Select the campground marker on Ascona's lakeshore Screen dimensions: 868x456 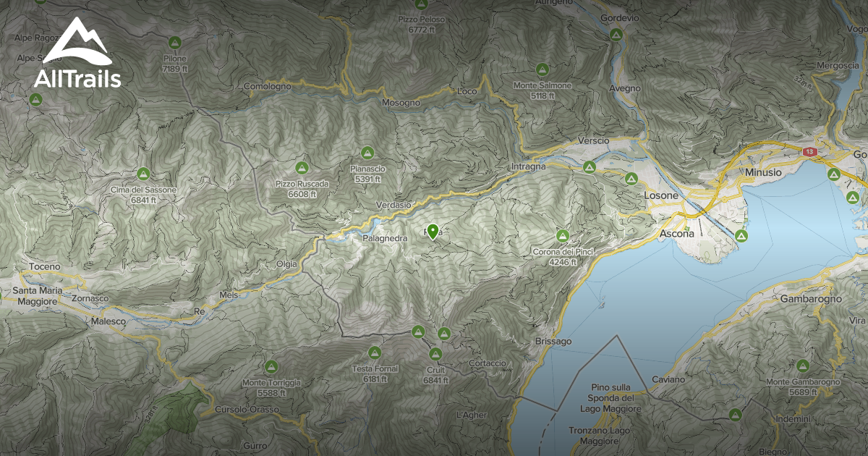click(742, 237)
